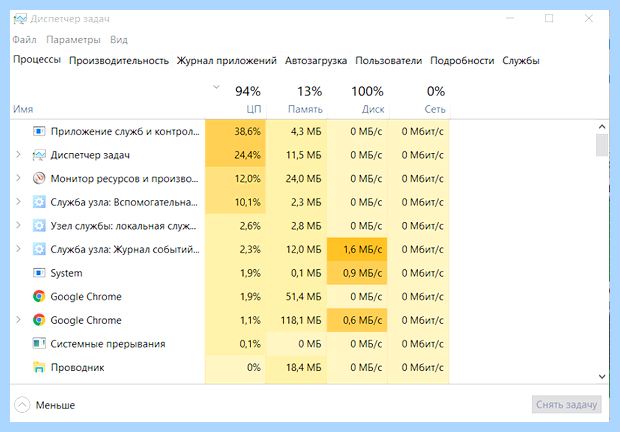
Task: Sort by the Диск 100% column header
Action: (x=358, y=100)
